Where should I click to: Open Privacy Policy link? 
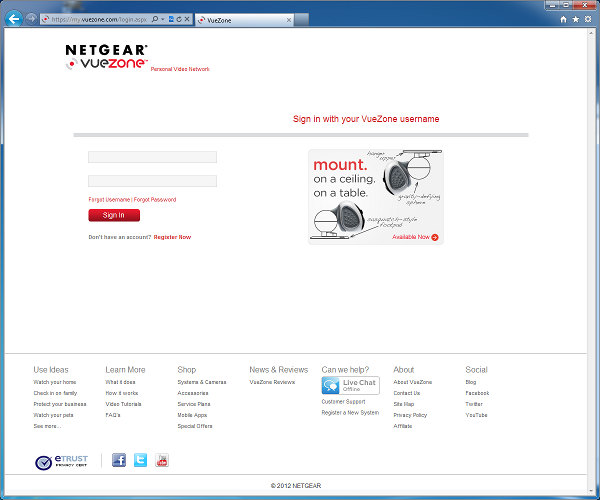tap(410, 415)
